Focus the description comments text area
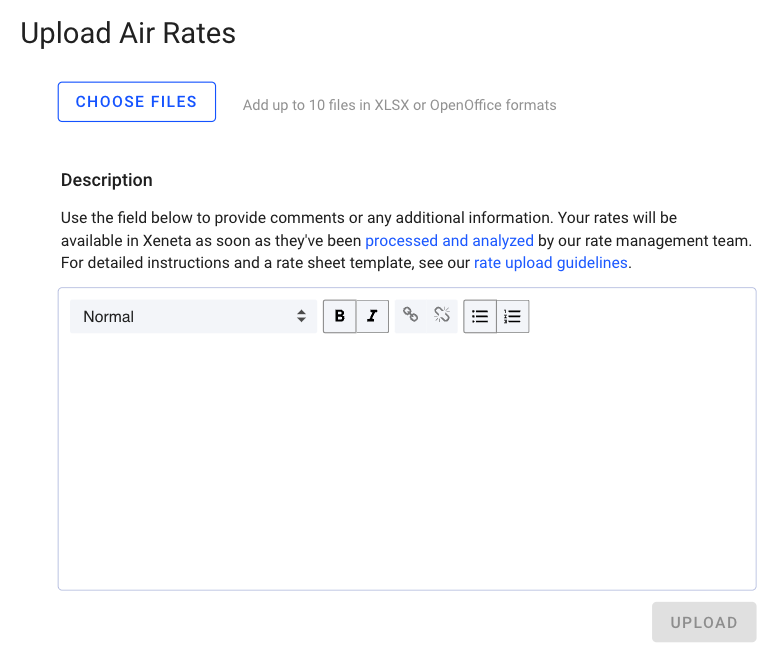 click(x=407, y=462)
